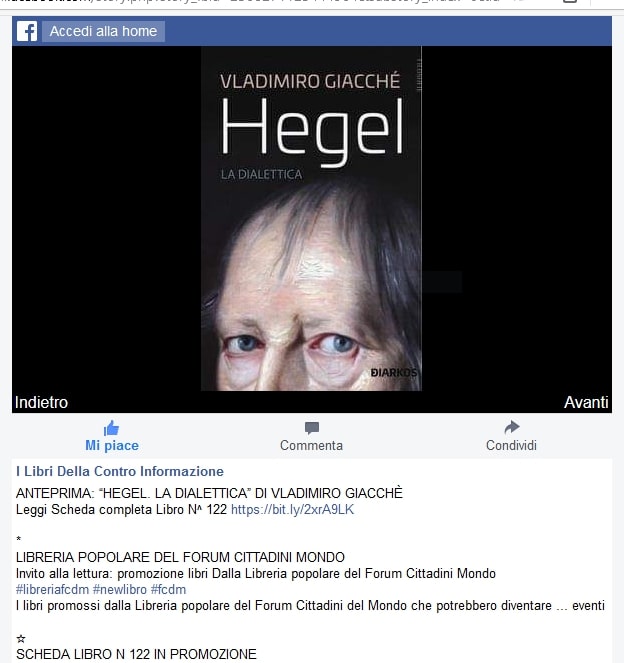The height and width of the screenshot is (663, 624).
Task: Go to previous photo with Indietro
Action: tap(41, 402)
